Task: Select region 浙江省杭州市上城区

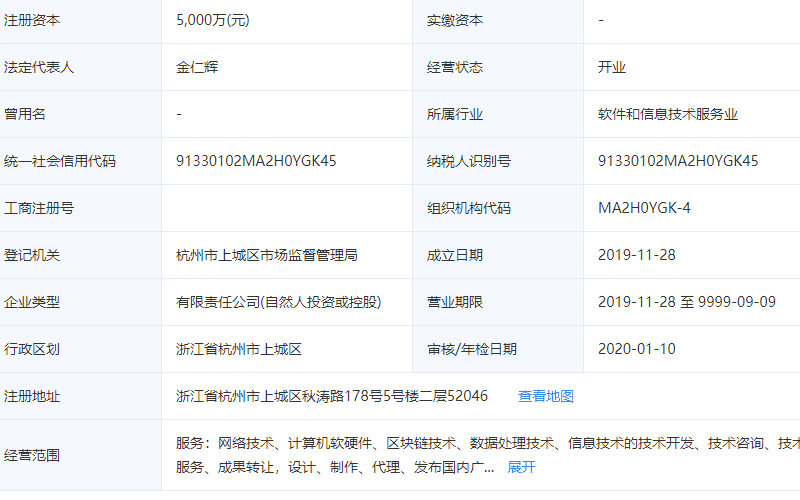Action: click(239, 349)
